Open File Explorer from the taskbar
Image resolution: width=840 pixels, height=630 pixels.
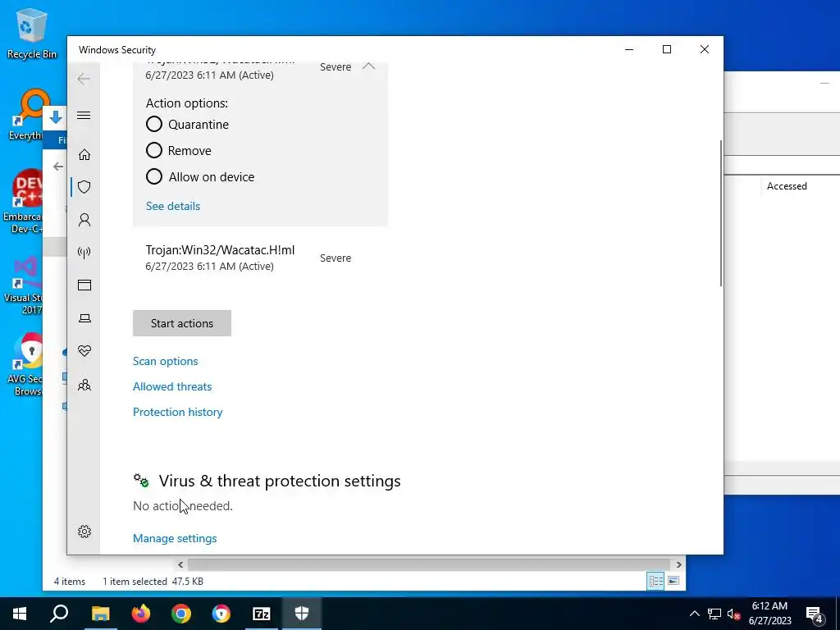[100, 614]
